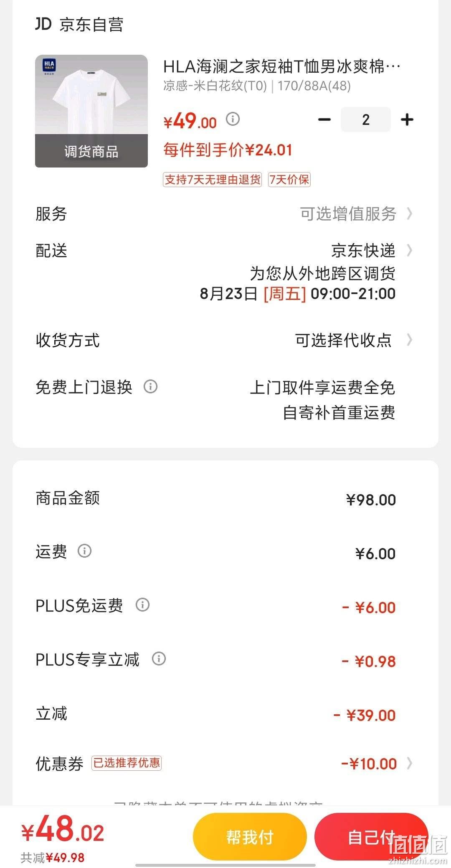Edit the quantity field showing 2
451x868 pixels.
(x=366, y=120)
